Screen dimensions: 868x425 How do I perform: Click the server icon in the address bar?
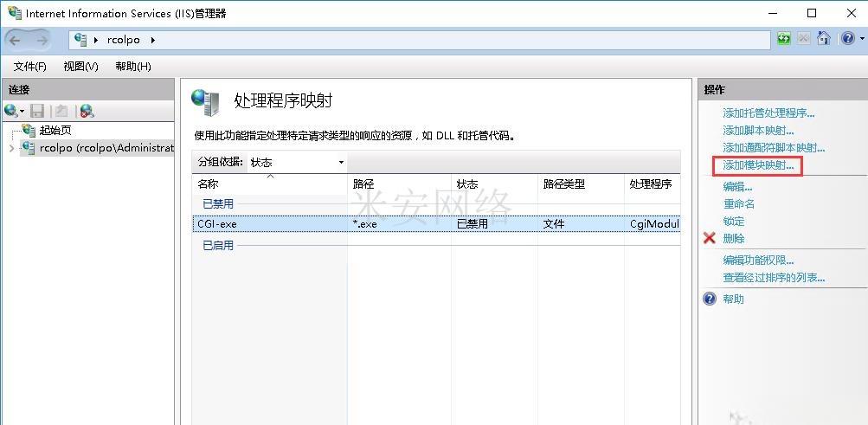click(80, 39)
